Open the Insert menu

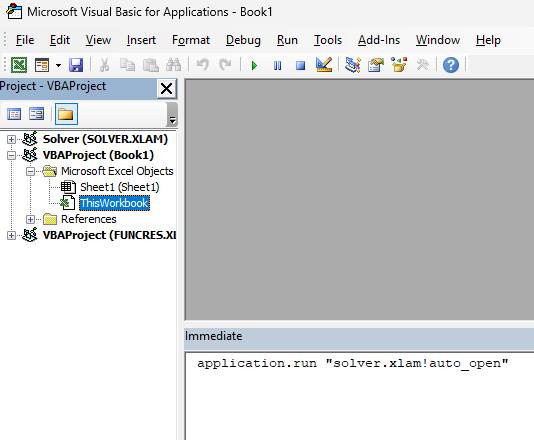pos(141,40)
